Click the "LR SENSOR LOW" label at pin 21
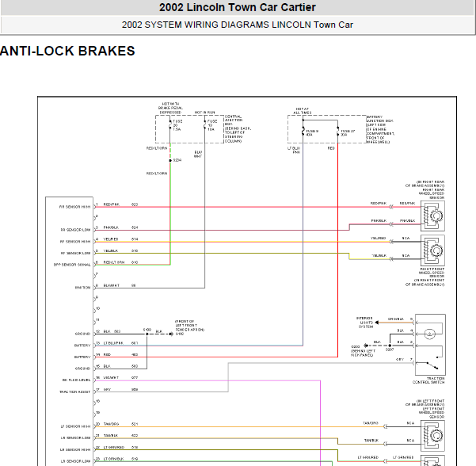The width and height of the screenshot is (476, 466). pos(75,438)
